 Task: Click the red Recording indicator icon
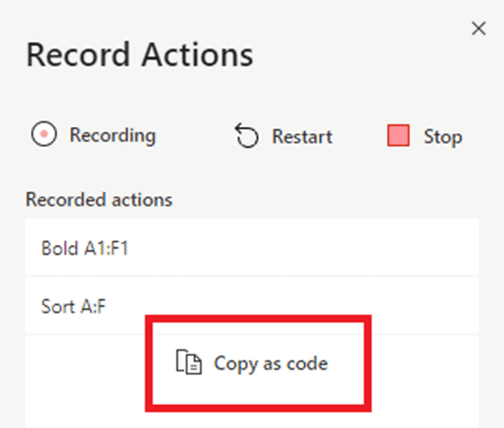[44, 135]
